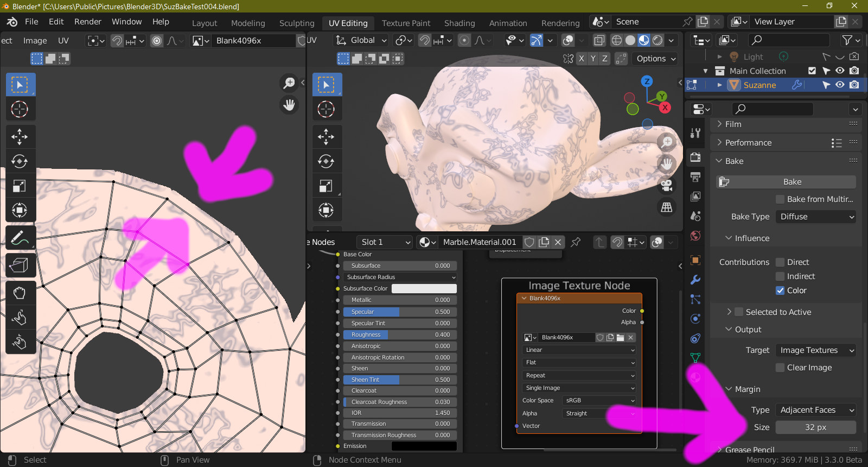Click the Bake button
This screenshot has height=467, width=868.
click(786, 182)
